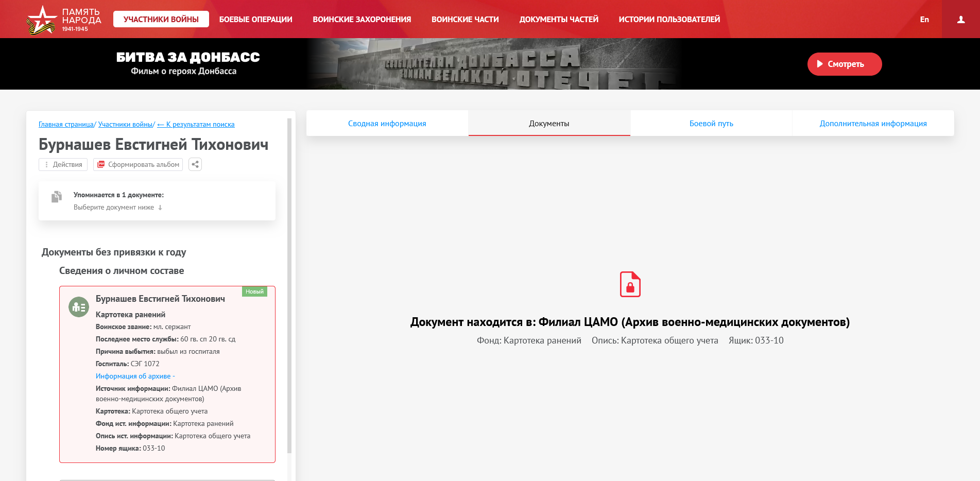Open Воинские захоронения menu item

[x=362, y=20]
